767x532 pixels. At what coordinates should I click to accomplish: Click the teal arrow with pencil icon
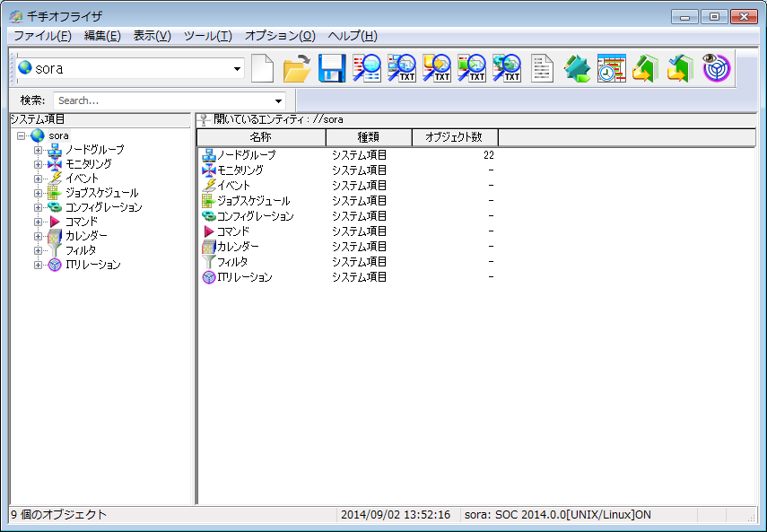pos(577,68)
